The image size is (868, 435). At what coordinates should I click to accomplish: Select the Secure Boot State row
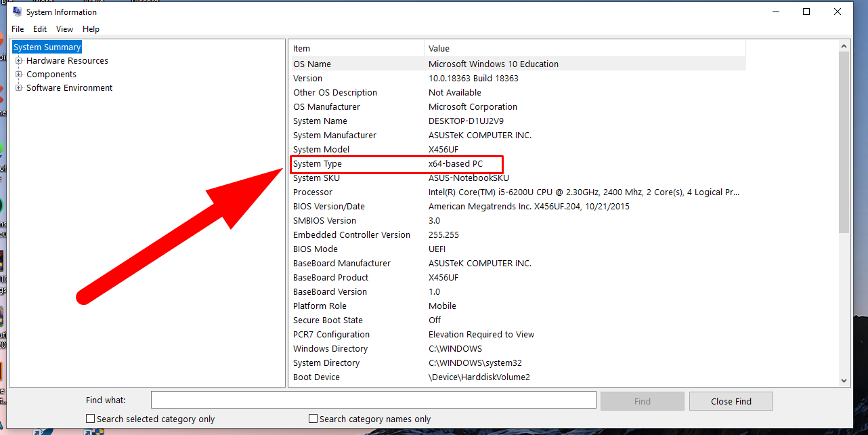[519, 320]
